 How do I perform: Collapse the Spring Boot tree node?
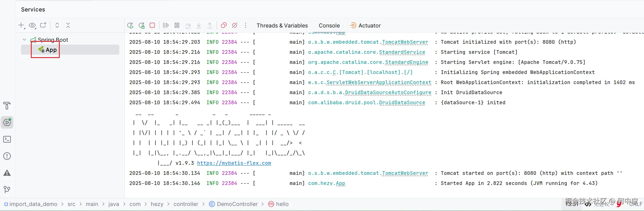click(24, 40)
